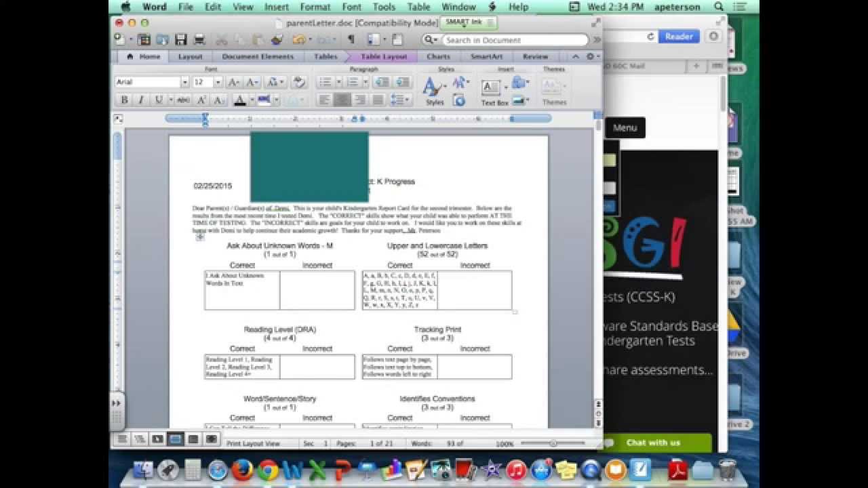
Task: Open bulleted list style dropdown
Action: (x=338, y=82)
